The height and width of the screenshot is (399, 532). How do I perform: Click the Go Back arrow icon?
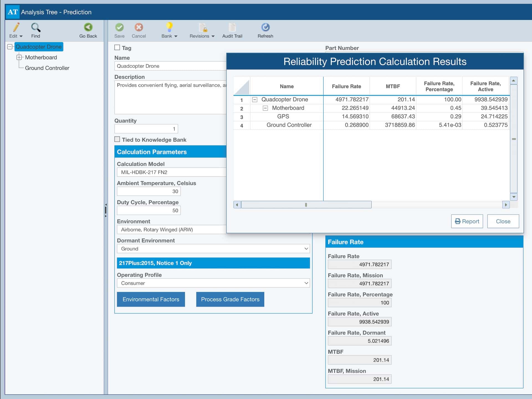88,27
